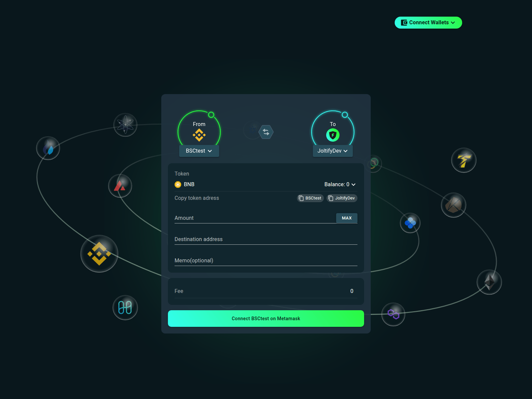Image resolution: width=532 pixels, height=399 pixels.
Task: Click the swap chains hexagon icon
Action: tap(266, 132)
